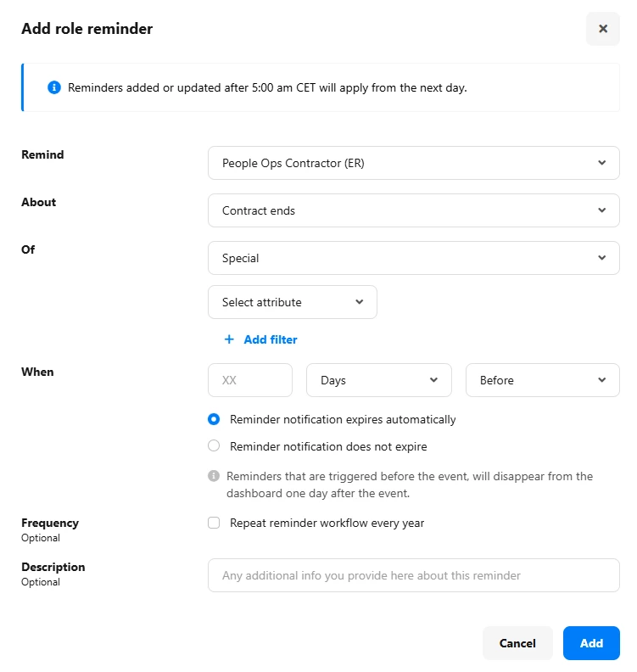Open the Select attribute dropdown
This screenshot has width=637, height=672.
point(292,302)
